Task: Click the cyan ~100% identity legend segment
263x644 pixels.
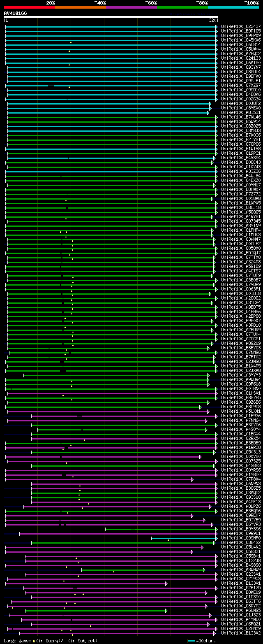Action: 233,7
